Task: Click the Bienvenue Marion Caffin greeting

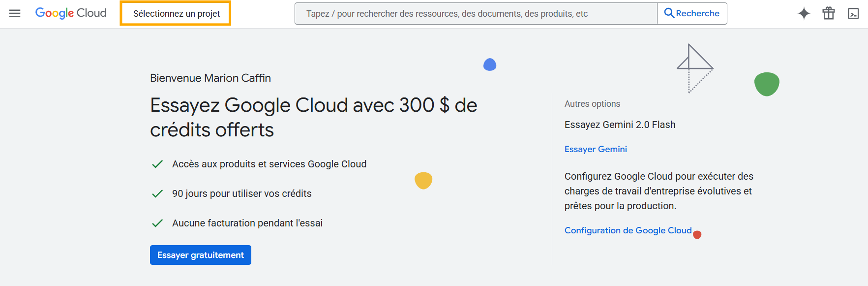Action: point(210,78)
